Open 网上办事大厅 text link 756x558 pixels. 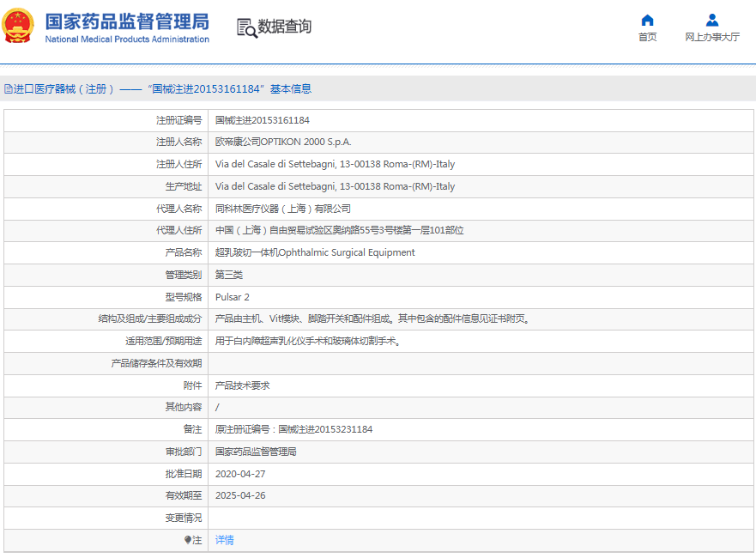coord(711,37)
